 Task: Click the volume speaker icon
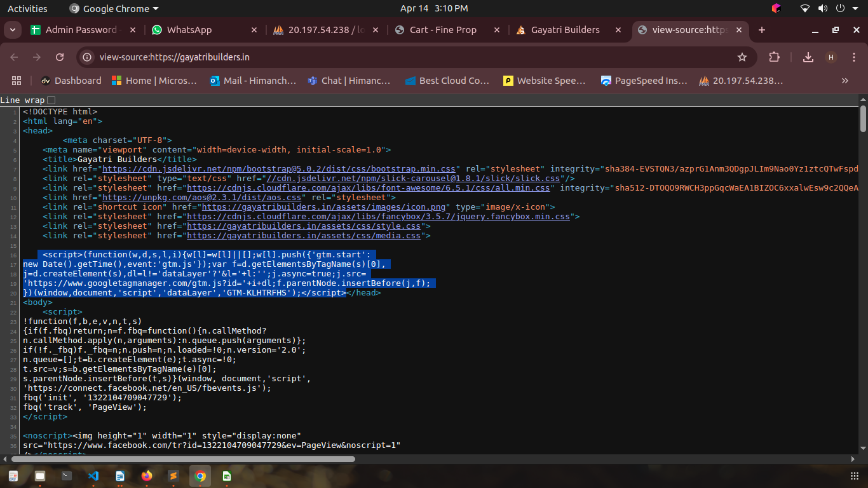823,8
